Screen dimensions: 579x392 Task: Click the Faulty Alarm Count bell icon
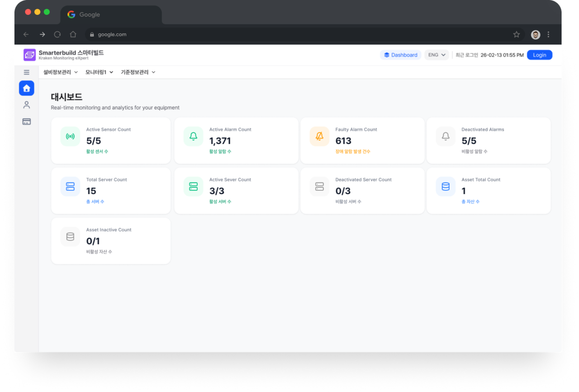pyautogui.click(x=319, y=137)
